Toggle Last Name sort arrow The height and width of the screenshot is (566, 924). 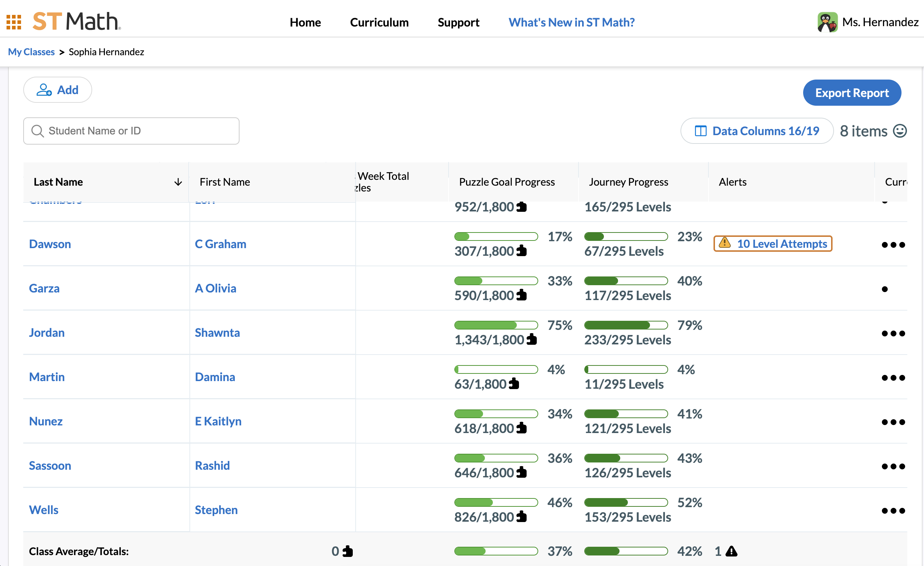(x=178, y=182)
